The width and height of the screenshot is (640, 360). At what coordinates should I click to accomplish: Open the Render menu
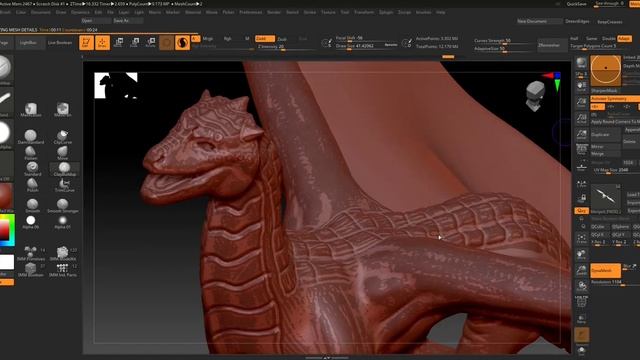click(274, 12)
